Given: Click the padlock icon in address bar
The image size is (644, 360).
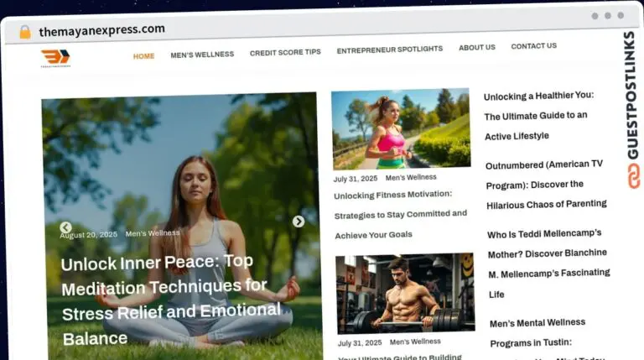Looking at the screenshot, I should [x=25, y=32].
